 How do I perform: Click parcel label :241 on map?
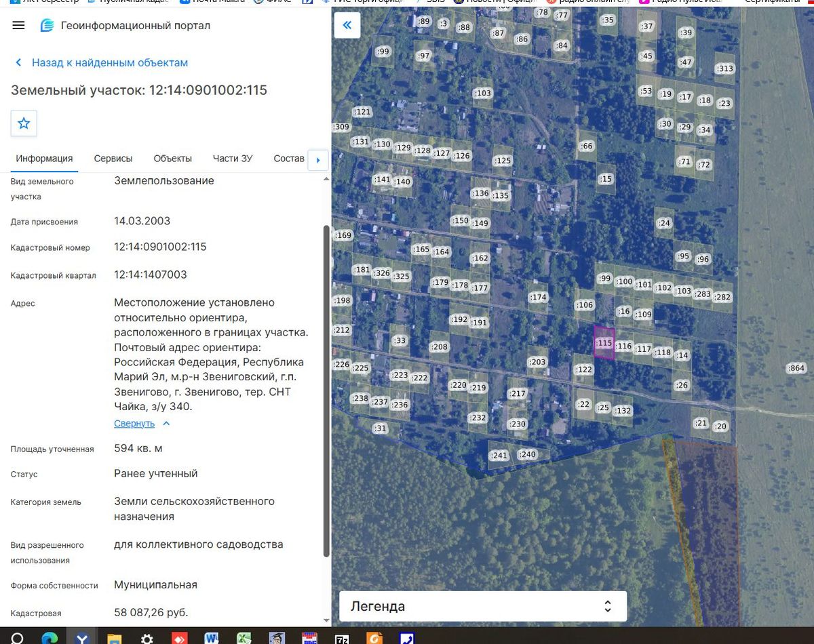pos(499,456)
